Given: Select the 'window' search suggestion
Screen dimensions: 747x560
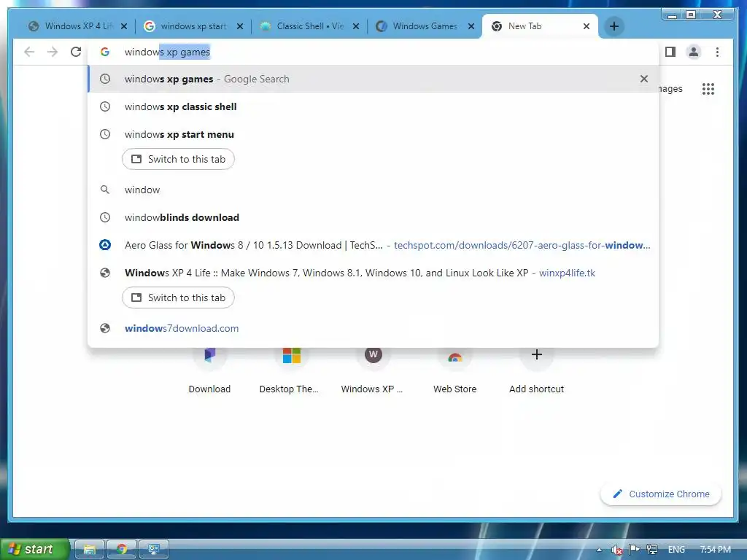Looking at the screenshot, I should click(373, 190).
